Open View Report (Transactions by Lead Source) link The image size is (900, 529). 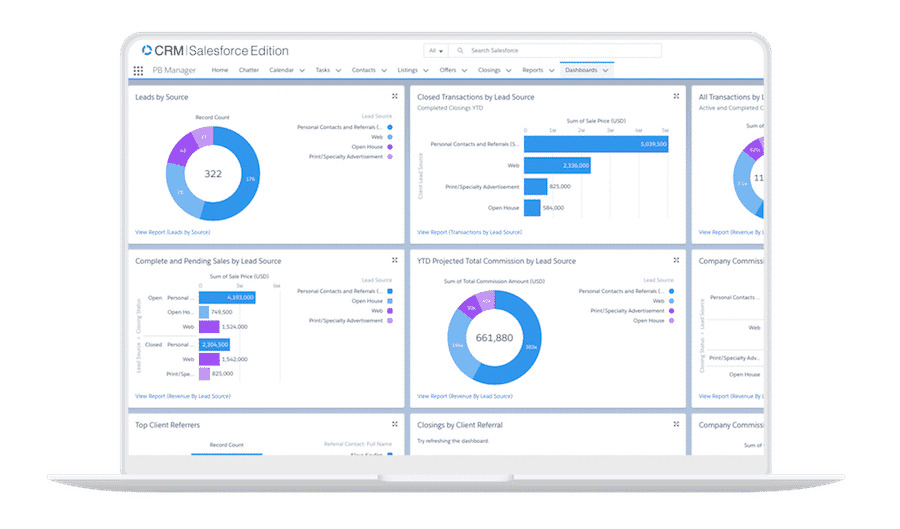(x=470, y=232)
